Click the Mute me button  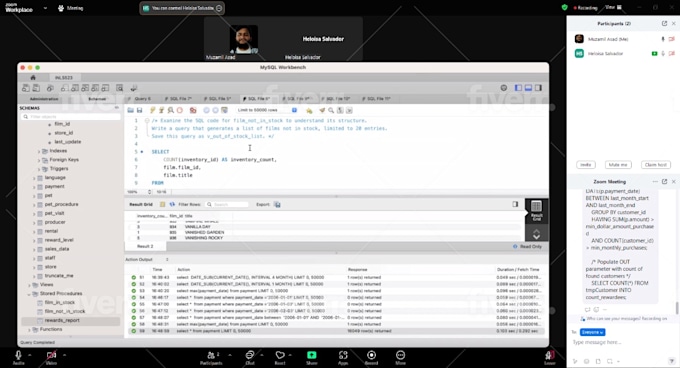[618, 165]
